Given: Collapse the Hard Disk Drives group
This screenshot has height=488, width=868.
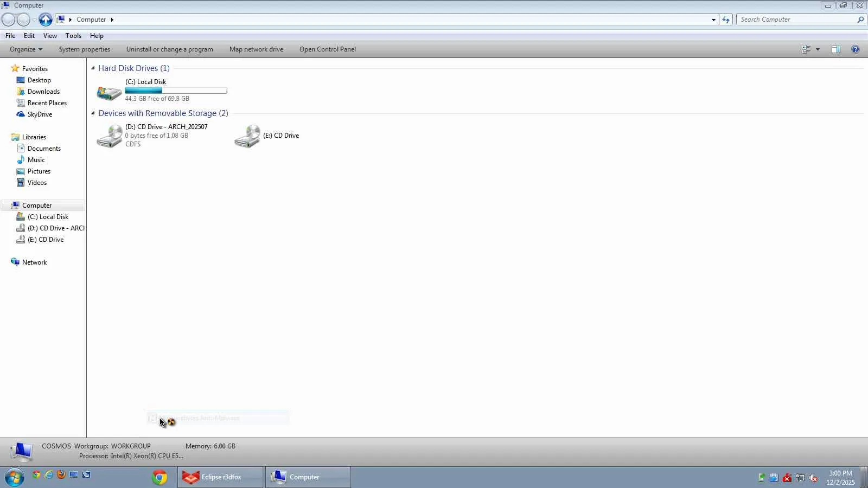Looking at the screenshot, I should click(93, 68).
